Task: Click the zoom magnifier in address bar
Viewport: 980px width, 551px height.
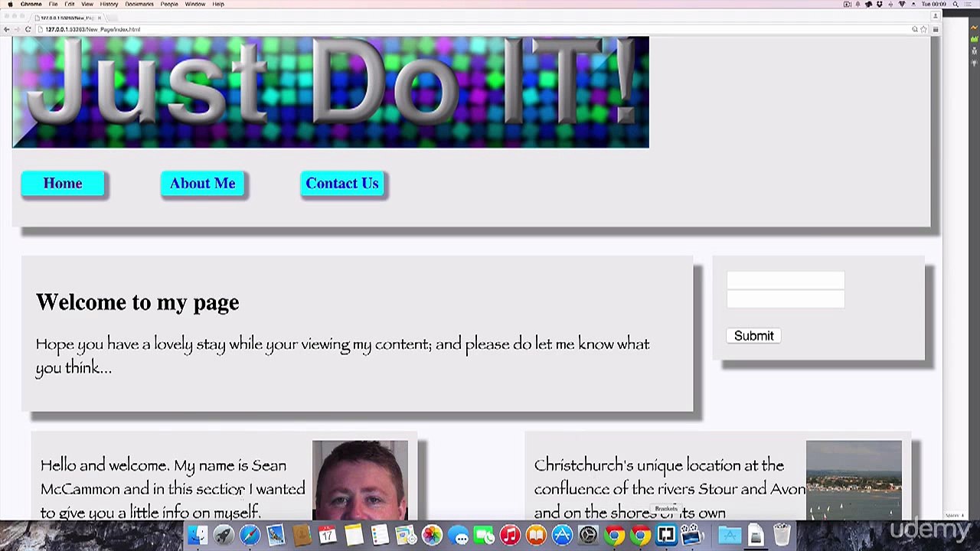Action: pyautogui.click(x=914, y=29)
